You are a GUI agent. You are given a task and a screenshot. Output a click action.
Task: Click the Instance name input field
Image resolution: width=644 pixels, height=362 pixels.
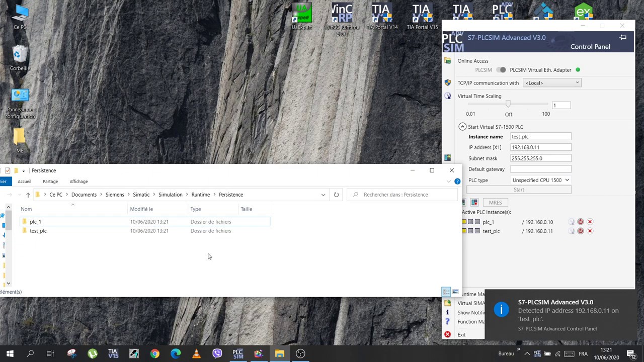(541, 137)
